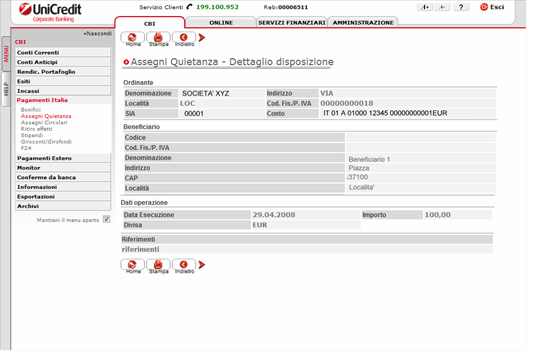Click the SIA value 00001
547x363 pixels.
click(x=194, y=113)
